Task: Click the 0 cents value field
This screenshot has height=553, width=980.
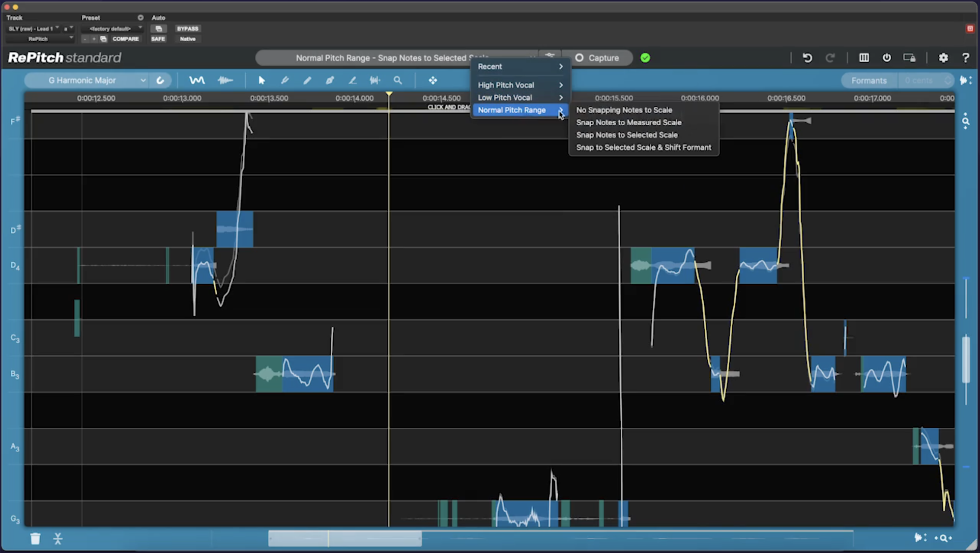Action: (920, 80)
